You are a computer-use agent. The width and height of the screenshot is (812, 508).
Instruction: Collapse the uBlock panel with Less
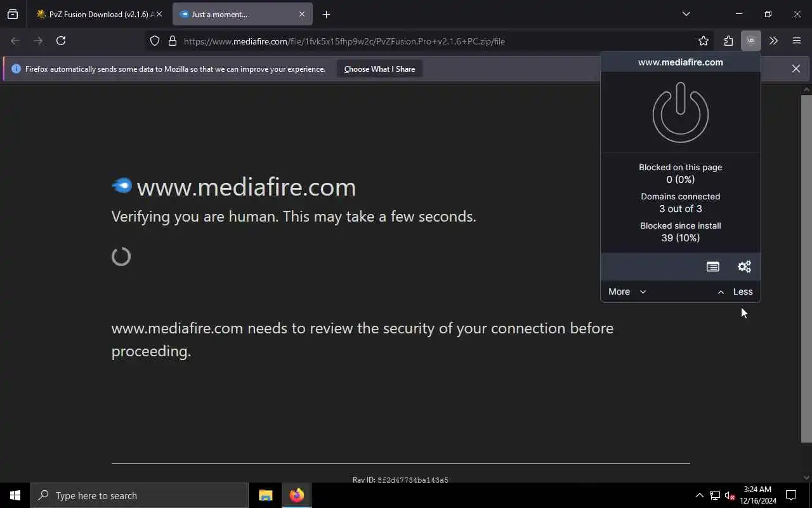(735, 291)
